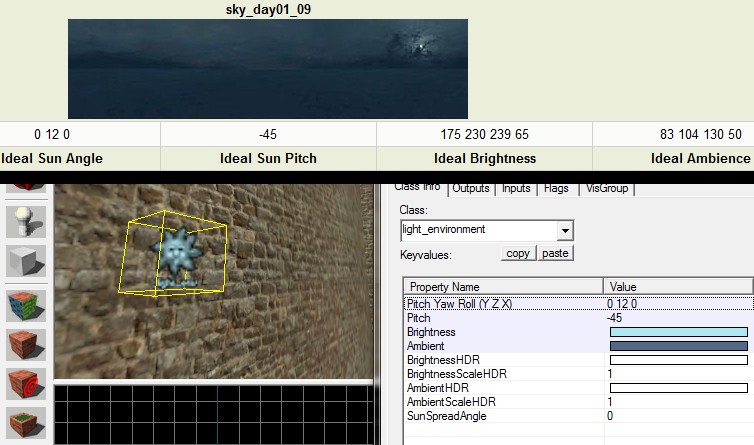Switch to the Class Info tab

point(417,188)
